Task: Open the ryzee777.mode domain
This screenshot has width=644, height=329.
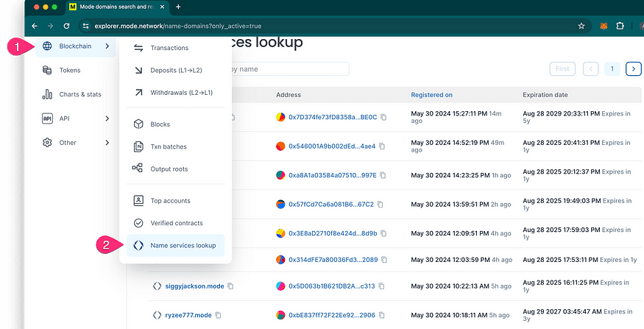Action: (188, 316)
